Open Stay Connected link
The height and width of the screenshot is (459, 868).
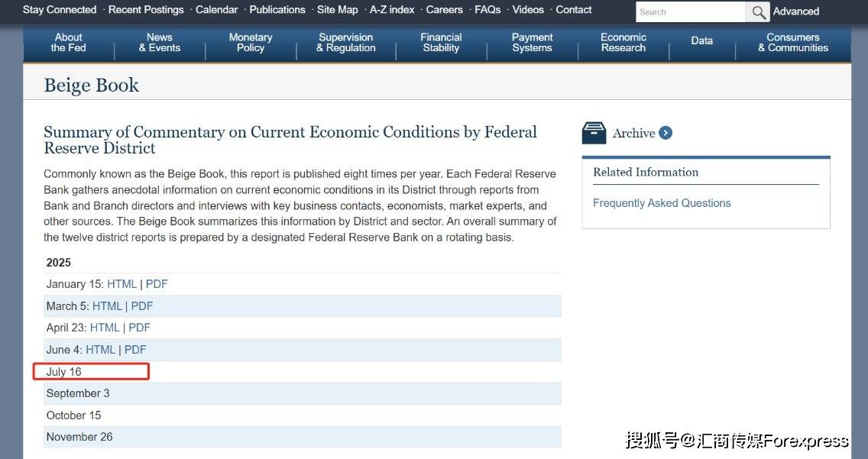[60, 9]
